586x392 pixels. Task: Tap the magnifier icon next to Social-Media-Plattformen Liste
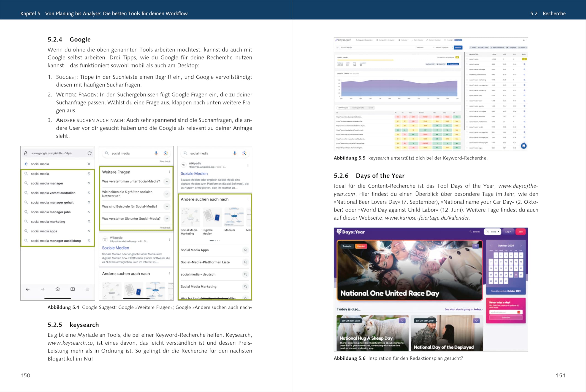[x=246, y=262]
